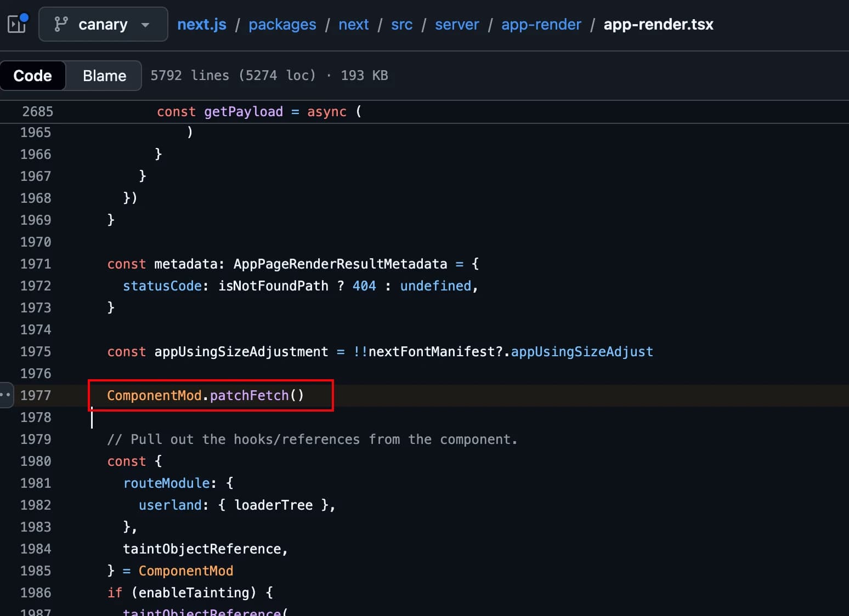Expand the file tree side panel

point(17,24)
